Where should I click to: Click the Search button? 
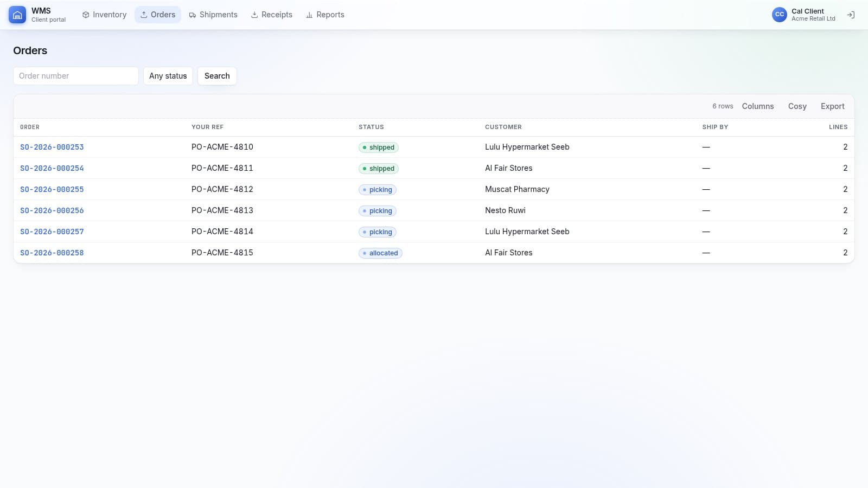217,76
